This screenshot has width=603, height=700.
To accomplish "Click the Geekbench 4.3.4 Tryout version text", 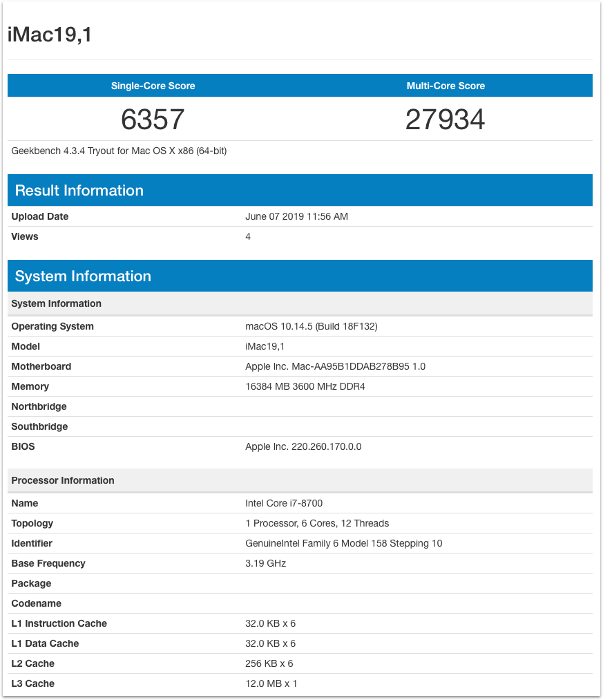I will point(119,151).
